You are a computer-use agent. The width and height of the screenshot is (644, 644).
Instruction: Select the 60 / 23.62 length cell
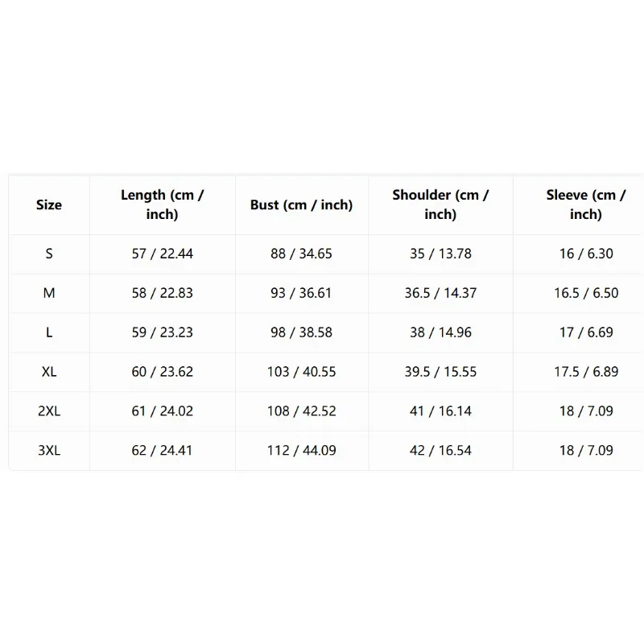pyautogui.click(x=163, y=372)
